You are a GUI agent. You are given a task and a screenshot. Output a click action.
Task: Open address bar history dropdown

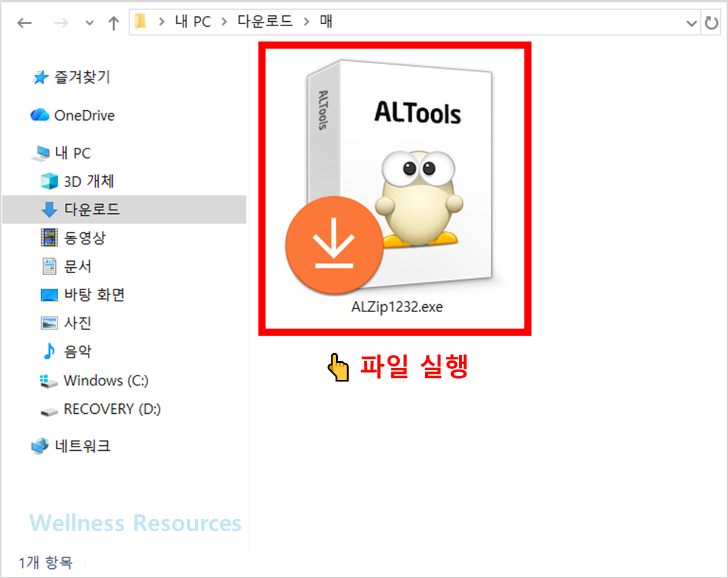tap(692, 24)
